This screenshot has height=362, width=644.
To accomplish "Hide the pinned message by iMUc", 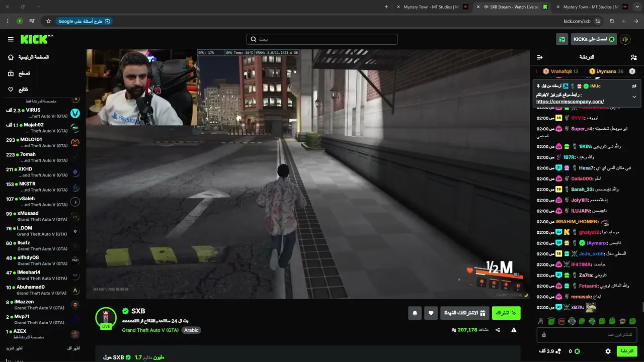I will point(634,86).
